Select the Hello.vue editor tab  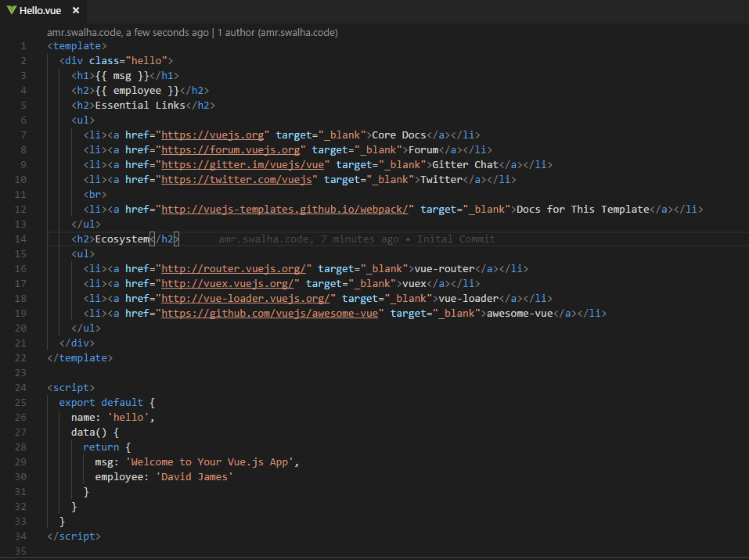click(44, 10)
